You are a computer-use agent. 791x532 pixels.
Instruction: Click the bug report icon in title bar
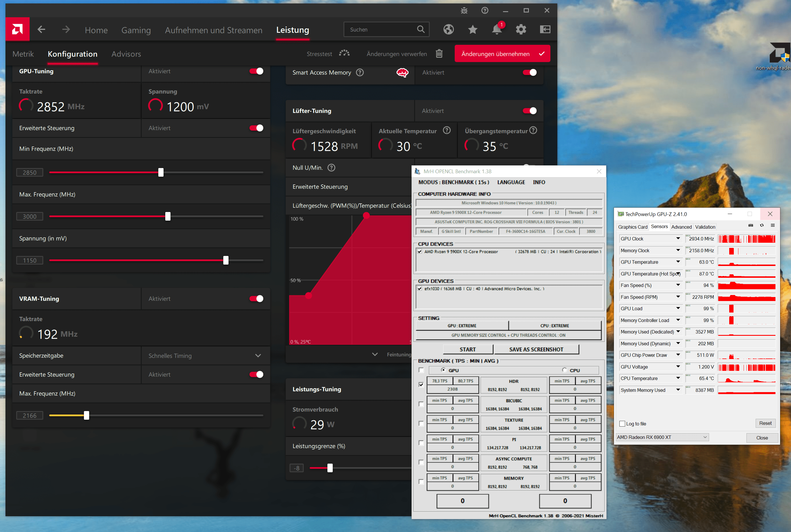coord(464,11)
